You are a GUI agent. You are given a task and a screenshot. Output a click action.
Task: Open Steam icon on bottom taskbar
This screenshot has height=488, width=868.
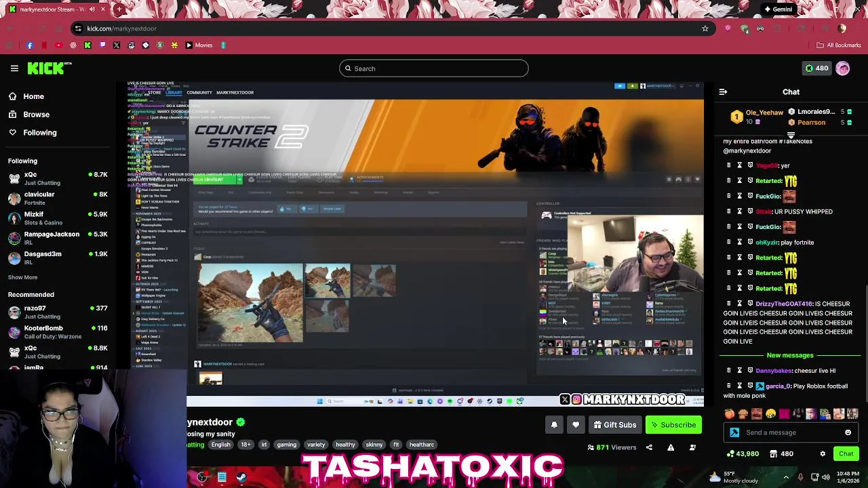[241, 477]
